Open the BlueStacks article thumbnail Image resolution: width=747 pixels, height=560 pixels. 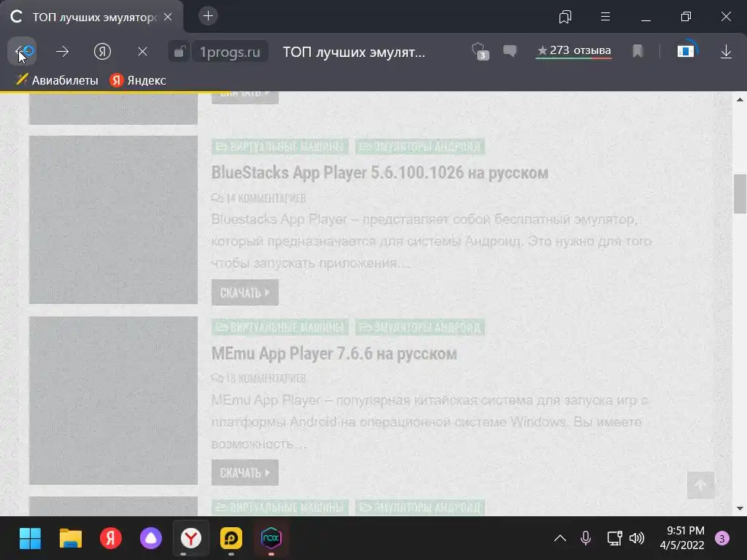click(x=113, y=219)
